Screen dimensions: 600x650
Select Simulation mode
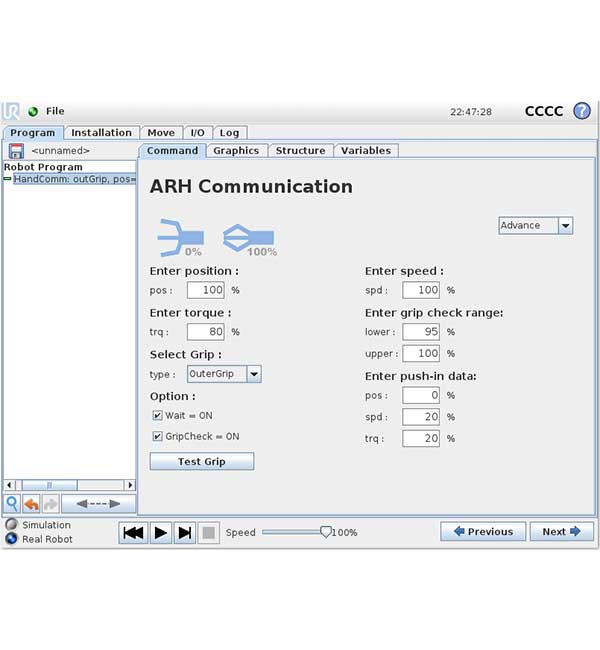click(12, 524)
